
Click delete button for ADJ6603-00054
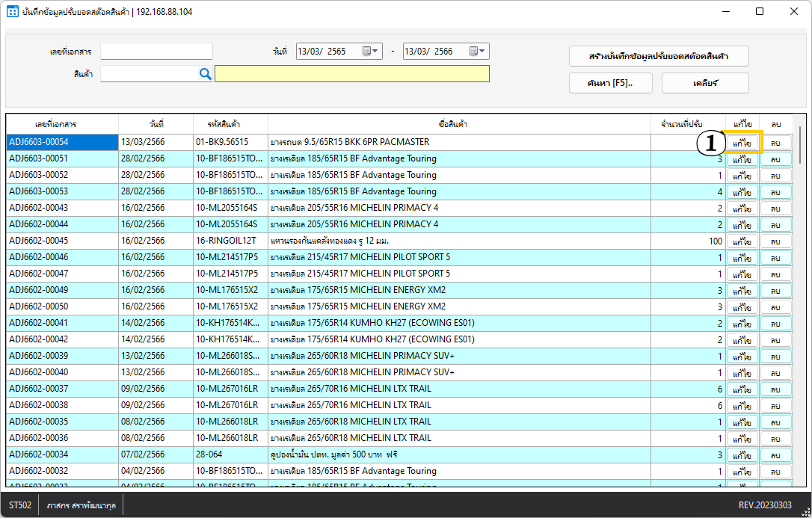click(x=775, y=142)
